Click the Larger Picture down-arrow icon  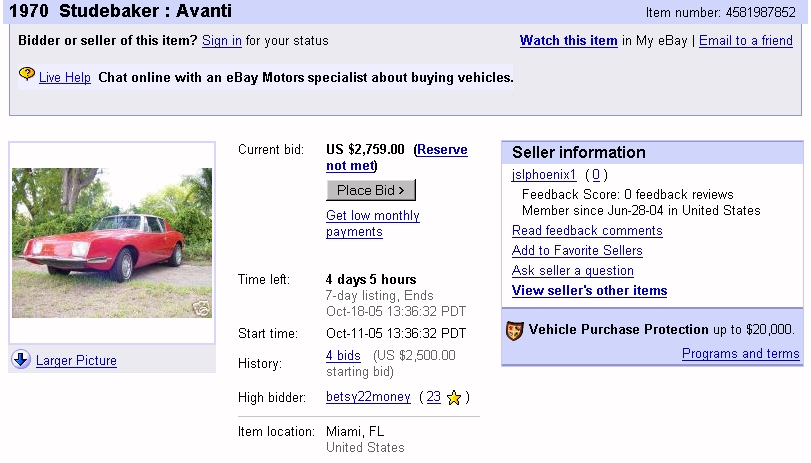point(21,360)
